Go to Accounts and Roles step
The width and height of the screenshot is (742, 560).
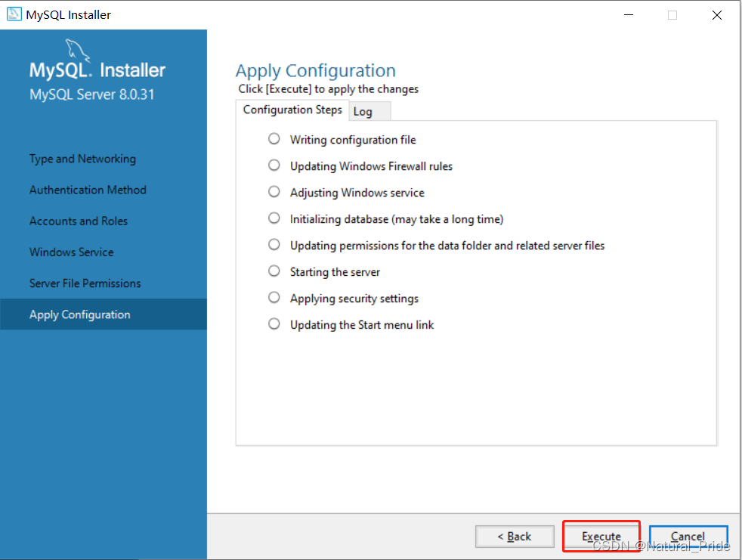pos(78,221)
